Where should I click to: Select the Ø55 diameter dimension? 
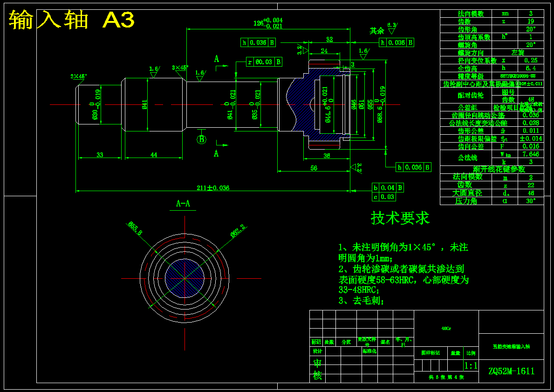click(370, 104)
